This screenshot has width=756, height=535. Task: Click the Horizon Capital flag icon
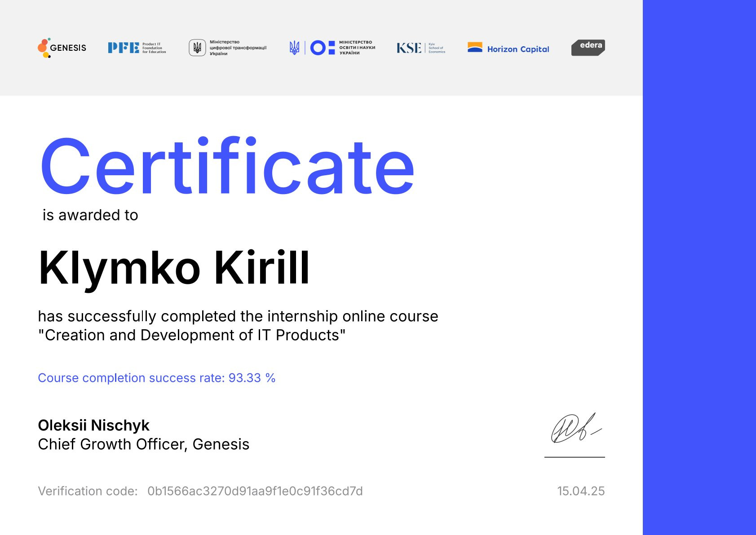click(475, 47)
